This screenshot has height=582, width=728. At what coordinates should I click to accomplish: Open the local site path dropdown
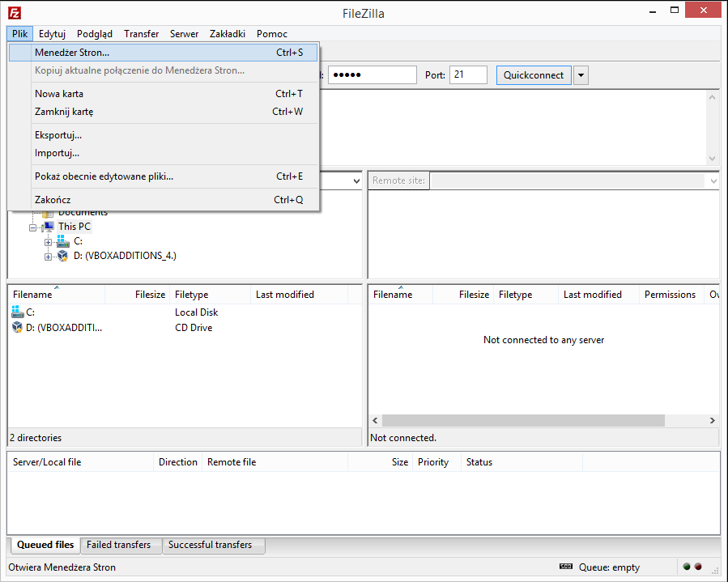[x=356, y=181]
